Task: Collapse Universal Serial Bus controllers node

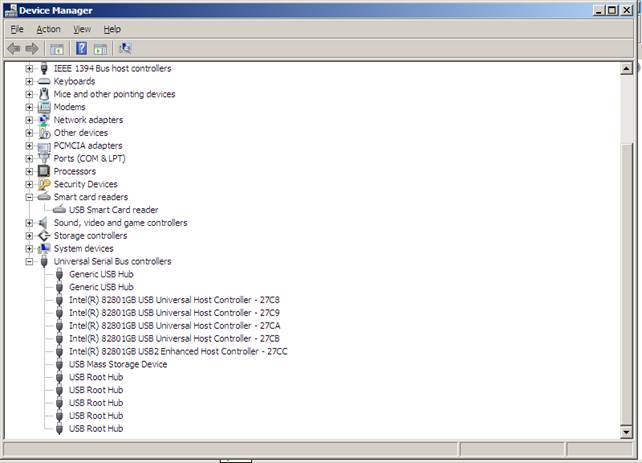Action: click(29, 261)
